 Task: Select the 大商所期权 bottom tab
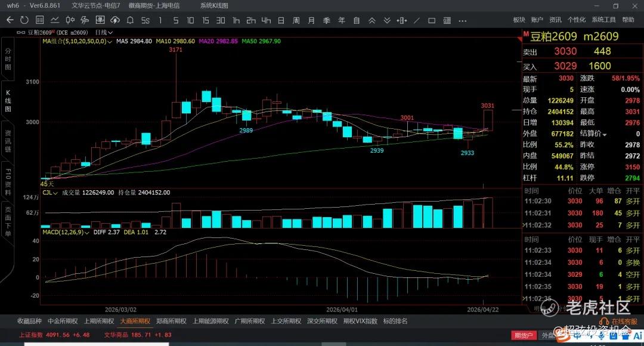pos(135,321)
